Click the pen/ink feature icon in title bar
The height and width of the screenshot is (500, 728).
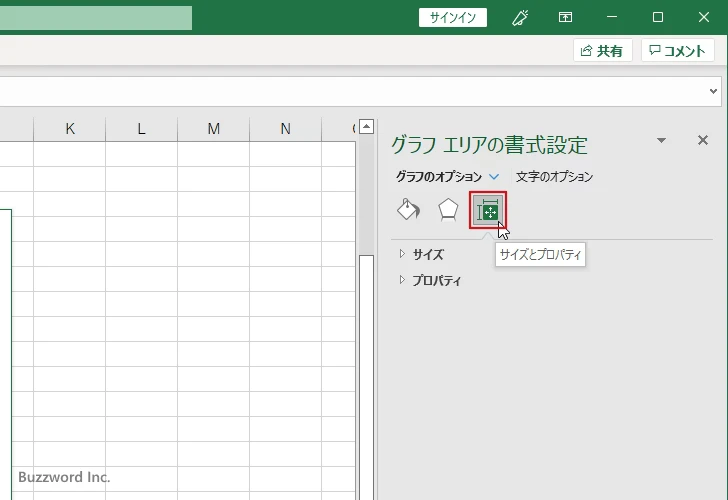click(520, 18)
